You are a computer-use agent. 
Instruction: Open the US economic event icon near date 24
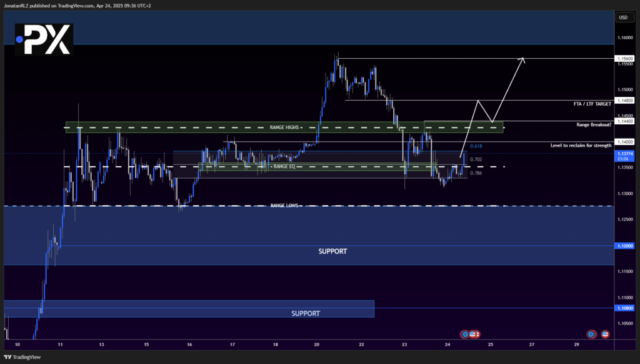point(473,335)
